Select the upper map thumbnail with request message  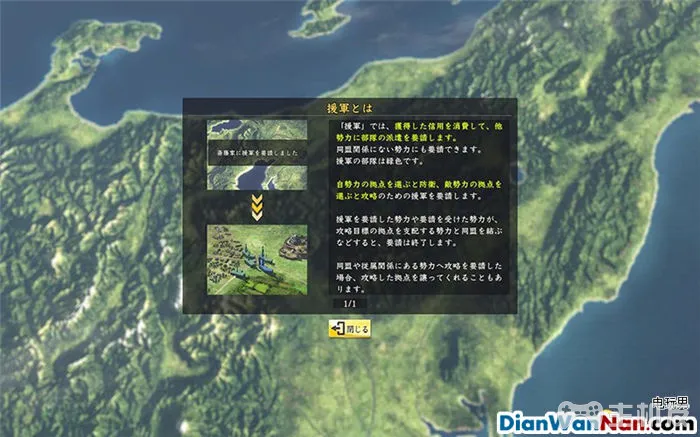257,154
